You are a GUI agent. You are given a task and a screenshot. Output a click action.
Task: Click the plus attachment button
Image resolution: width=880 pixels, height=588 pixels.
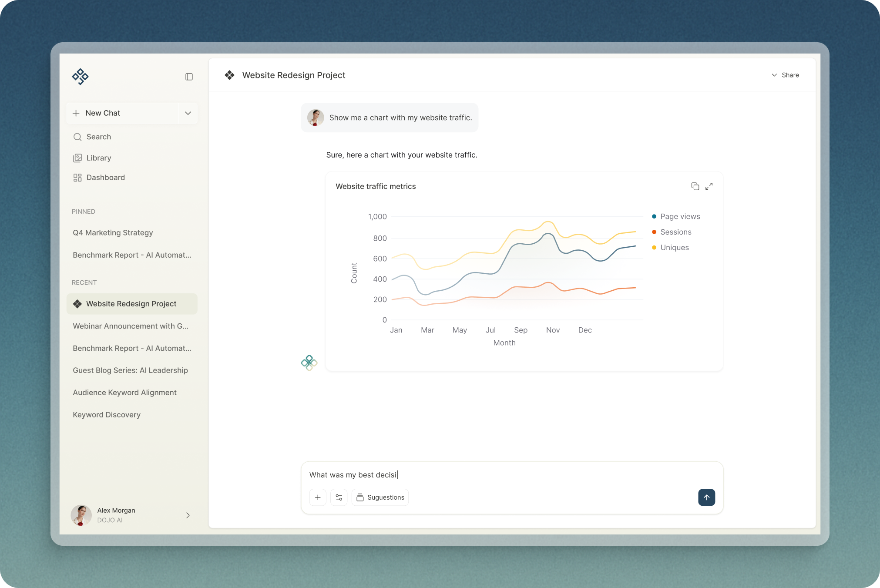point(318,497)
